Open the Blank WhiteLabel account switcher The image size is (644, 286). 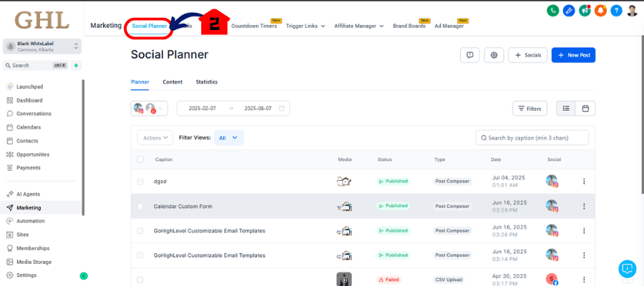(x=42, y=46)
